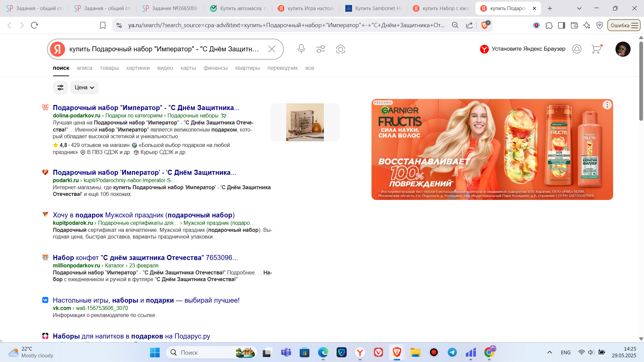The width and height of the screenshot is (644, 362).
Task: Switch to алиса search tab
Action: click(x=85, y=68)
